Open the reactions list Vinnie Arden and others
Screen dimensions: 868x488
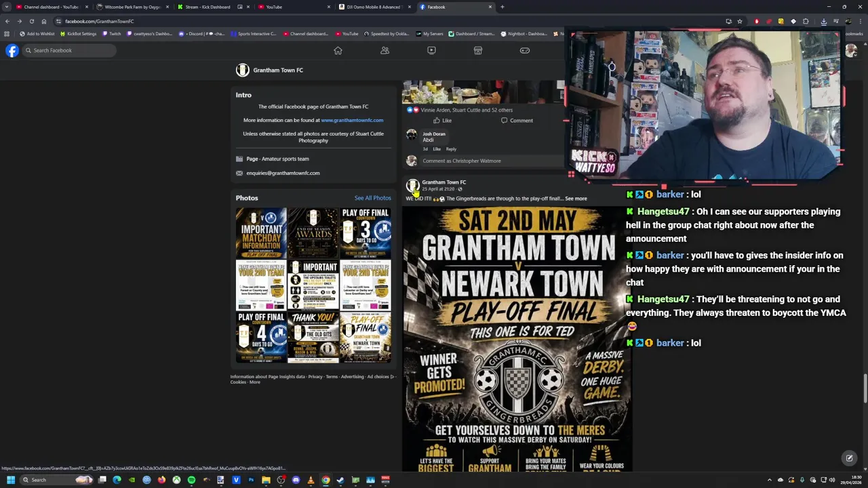[x=467, y=110]
